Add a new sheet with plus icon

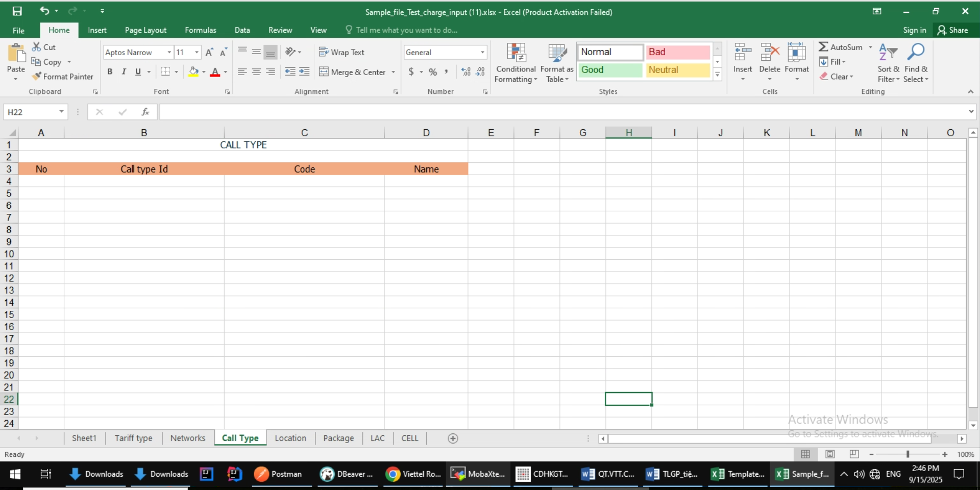(x=453, y=438)
